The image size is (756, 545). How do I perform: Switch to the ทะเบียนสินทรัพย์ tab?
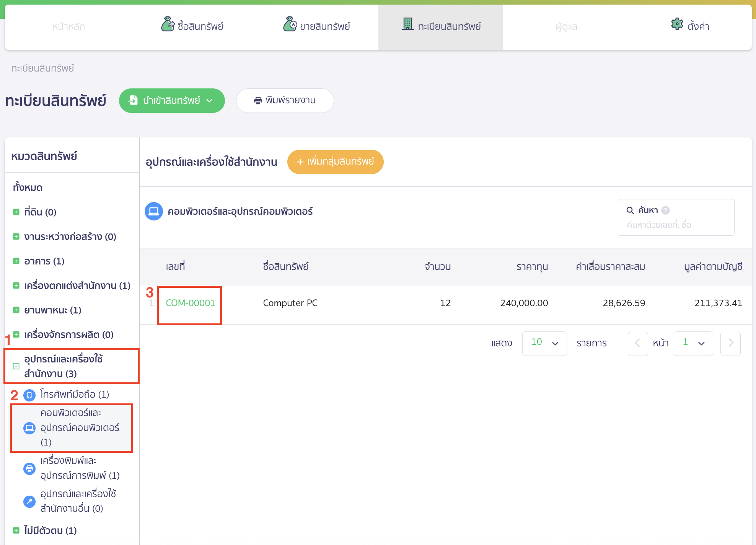pyautogui.click(x=440, y=26)
